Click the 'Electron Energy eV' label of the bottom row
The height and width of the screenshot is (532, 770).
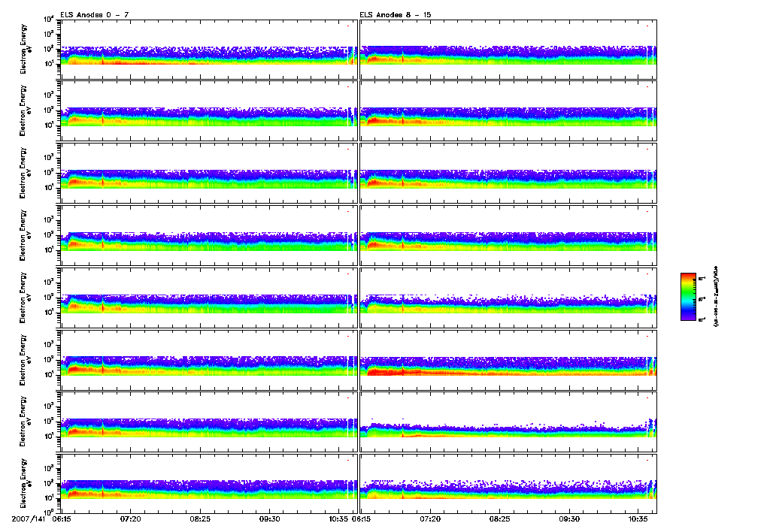tap(25, 483)
